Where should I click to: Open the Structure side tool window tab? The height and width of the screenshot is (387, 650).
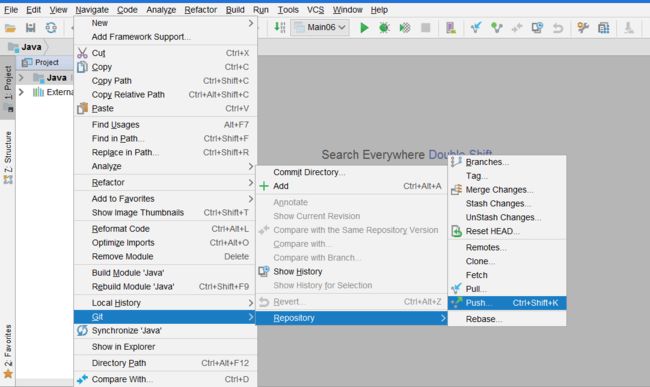coord(8,157)
